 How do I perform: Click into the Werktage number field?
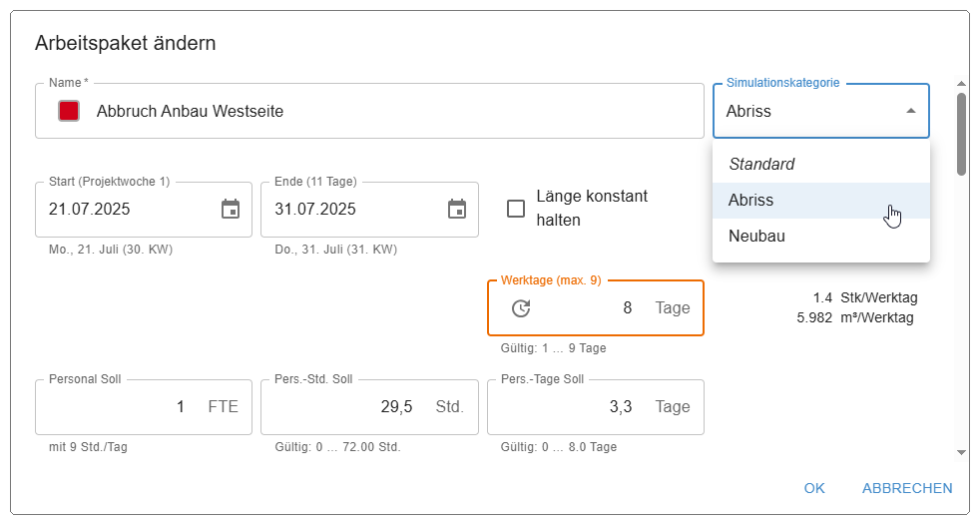pyautogui.click(x=589, y=308)
